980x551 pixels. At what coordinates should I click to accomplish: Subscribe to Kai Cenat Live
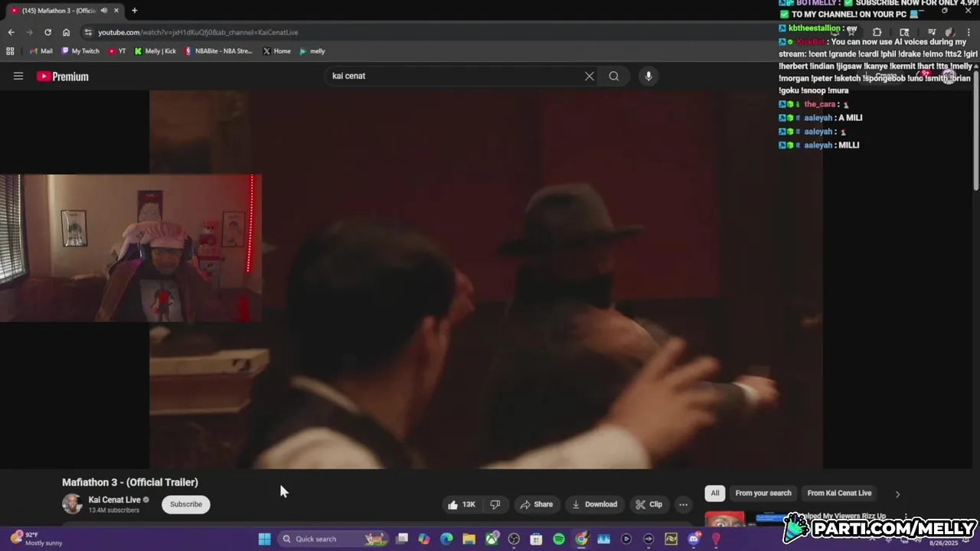tap(186, 504)
